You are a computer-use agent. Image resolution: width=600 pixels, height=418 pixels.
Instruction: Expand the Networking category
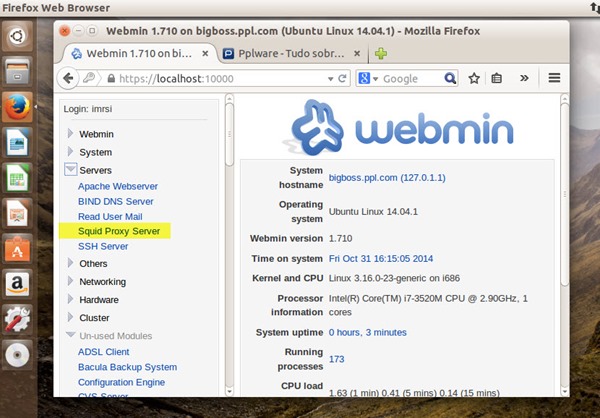tap(70, 281)
